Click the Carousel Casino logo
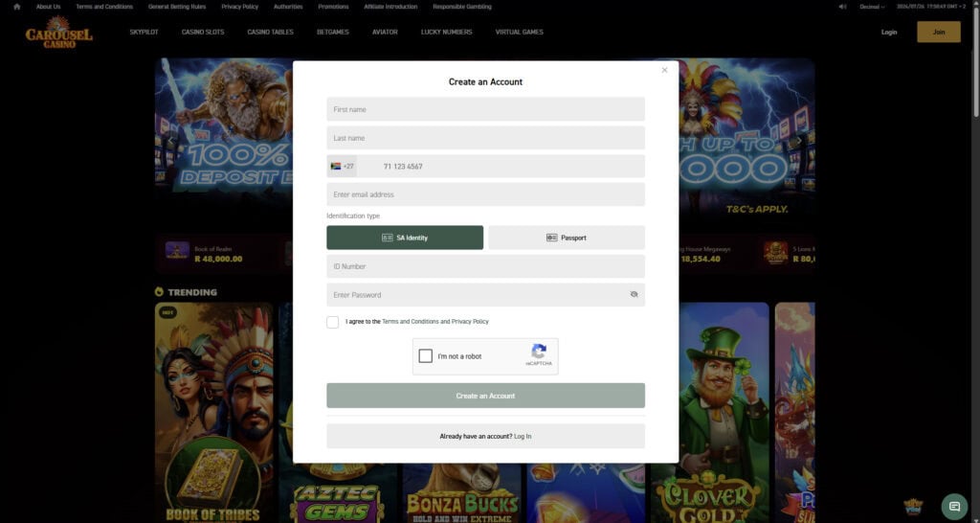 (x=59, y=32)
